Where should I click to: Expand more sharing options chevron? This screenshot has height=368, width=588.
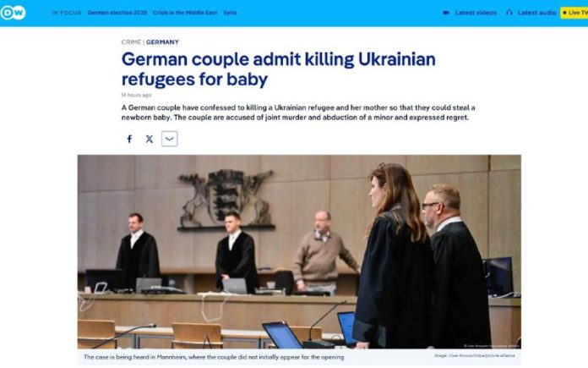[170, 139]
